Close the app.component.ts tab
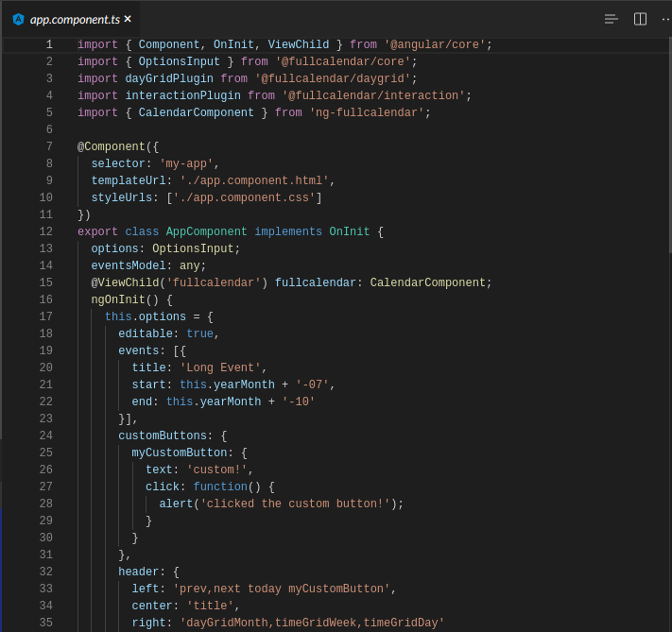 [x=128, y=19]
